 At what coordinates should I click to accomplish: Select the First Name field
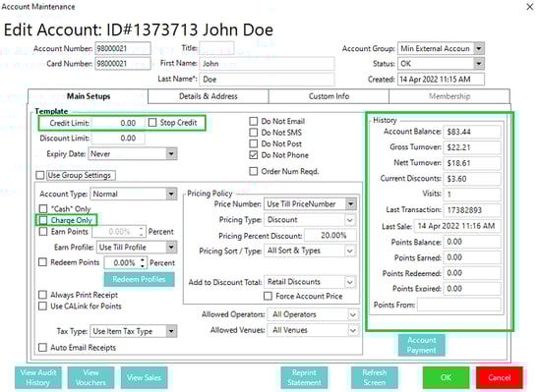(x=267, y=64)
